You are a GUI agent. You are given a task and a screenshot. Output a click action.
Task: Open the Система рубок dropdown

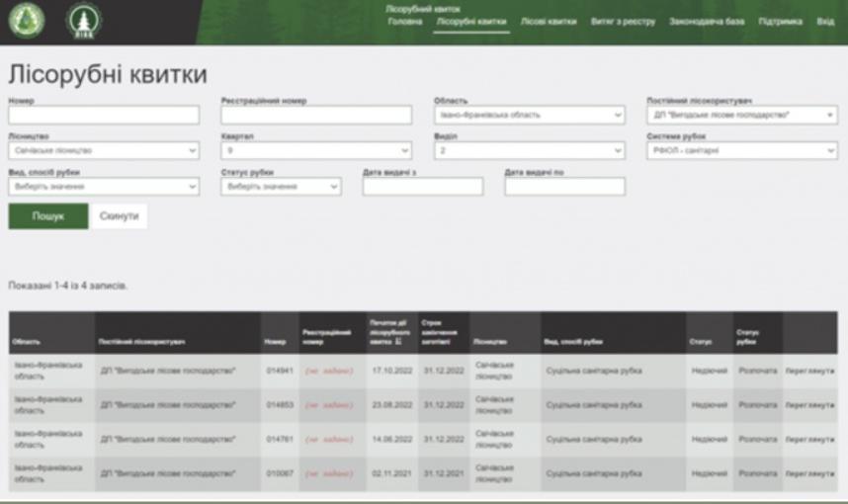point(741,151)
